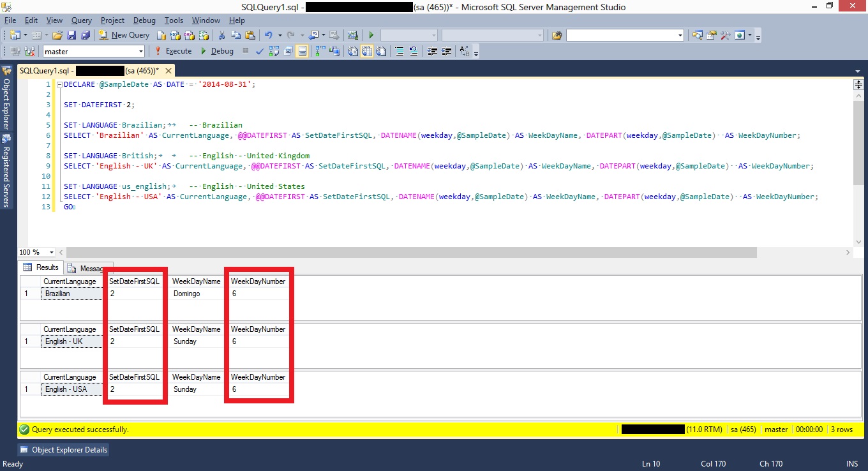The height and width of the screenshot is (471, 868).
Task: Toggle Include Actual Execution Plan
Action: 320,51
